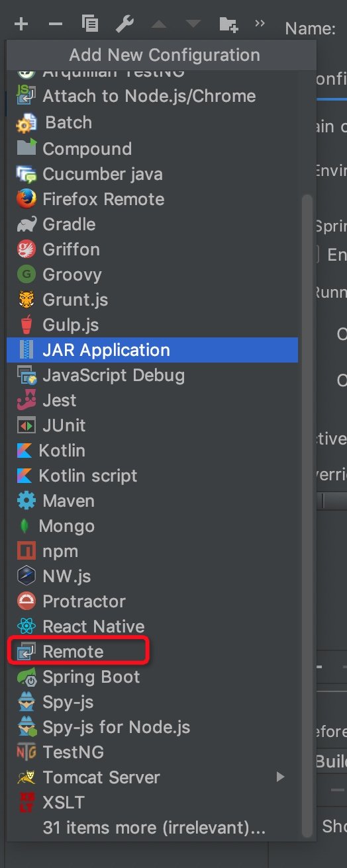Select the Firefox Remote icon

[x=26, y=199]
